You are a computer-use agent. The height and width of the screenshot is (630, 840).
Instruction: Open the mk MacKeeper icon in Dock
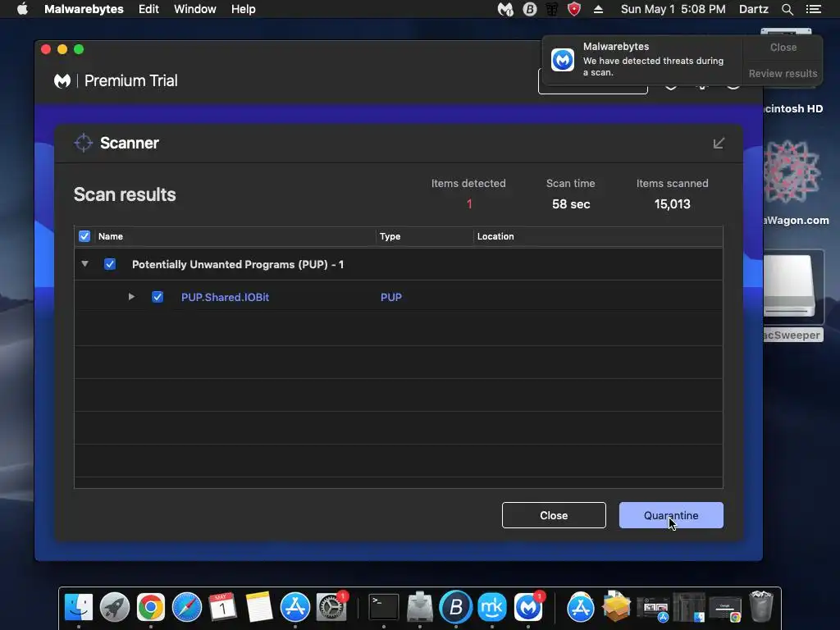[x=492, y=607]
